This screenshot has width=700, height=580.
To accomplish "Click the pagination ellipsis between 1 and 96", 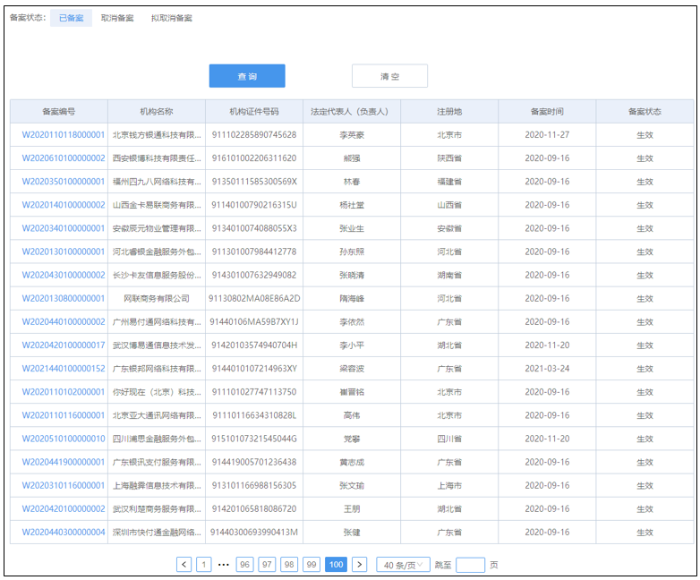I will click(224, 565).
